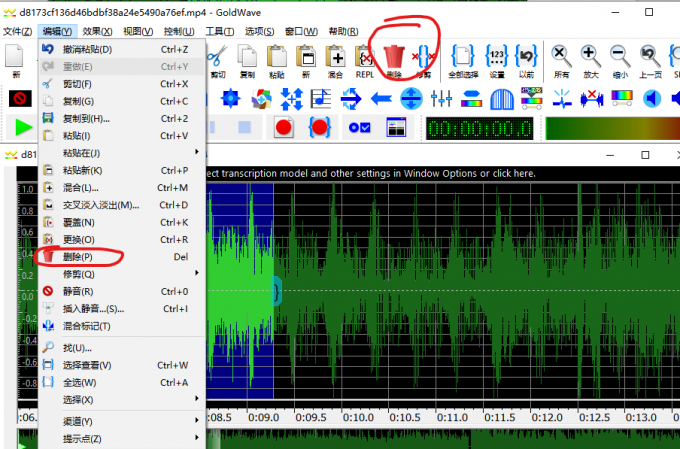The width and height of the screenshot is (680, 449).
Task: Click the green play button
Action: (x=24, y=128)
